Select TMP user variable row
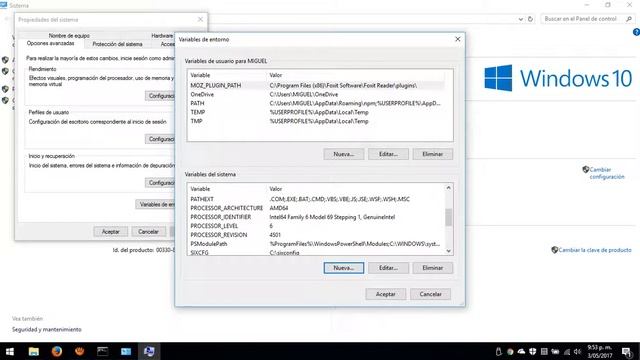The image size is (640, 360). (x=317, y=121)
